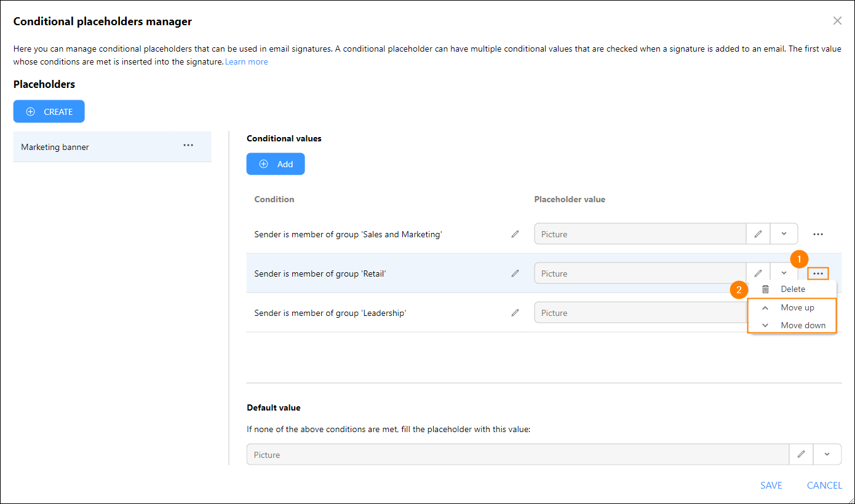Click the Retail row Picture value field
855x504 pixels.
point(640,274)
